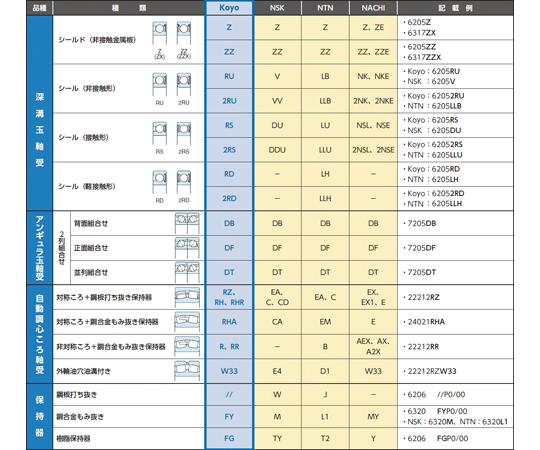This screenshot has height=450, width=540.
Task: Click the roller diagram in the R、RR row
Action: pos(187,347)
